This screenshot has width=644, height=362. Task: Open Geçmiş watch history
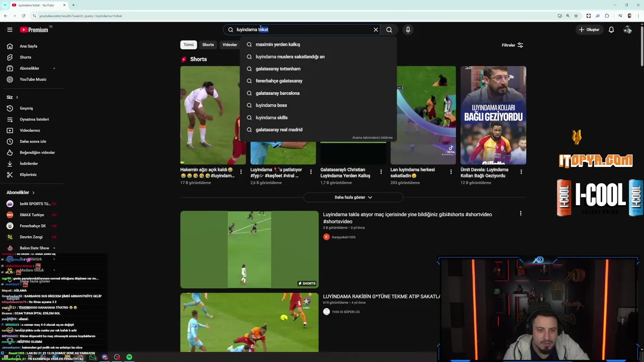(26, 108)
